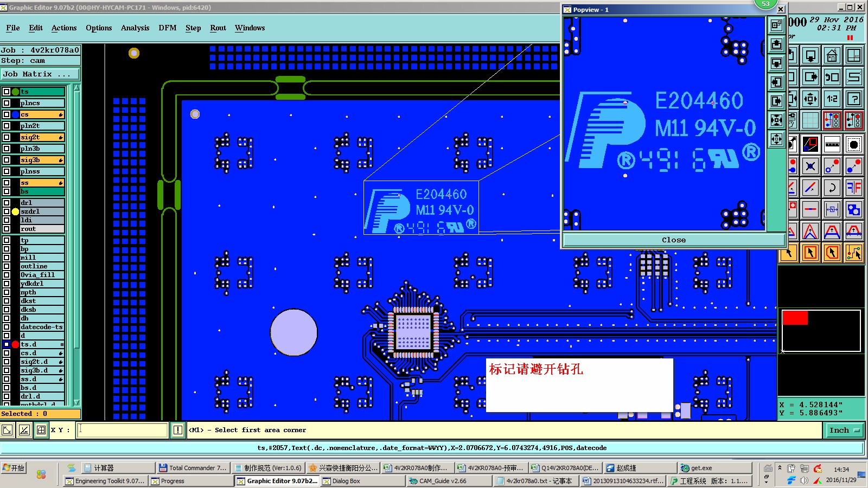Toggle the plncs layer checkbox
868x488 pixels.
pyautogui.click(x=7, y=103)
